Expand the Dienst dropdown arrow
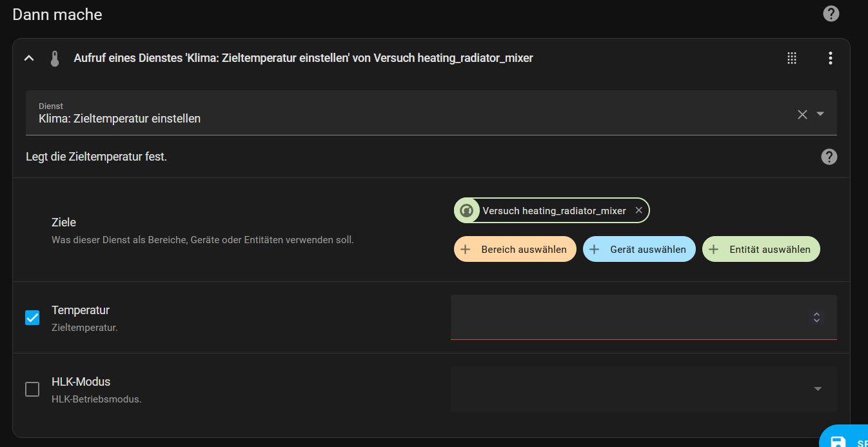This screenshot has height=447, width=868. pos(820,114)
